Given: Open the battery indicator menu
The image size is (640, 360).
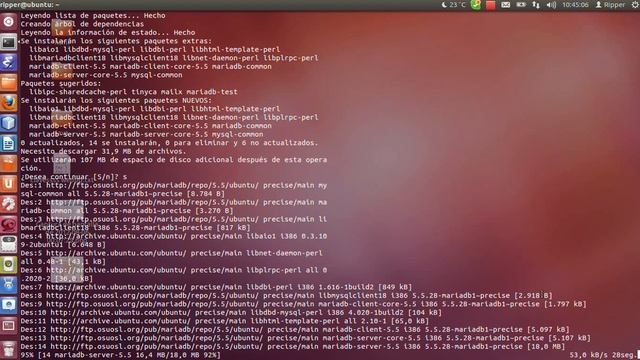Looking at the screenshot, I should tap(521, 5).
